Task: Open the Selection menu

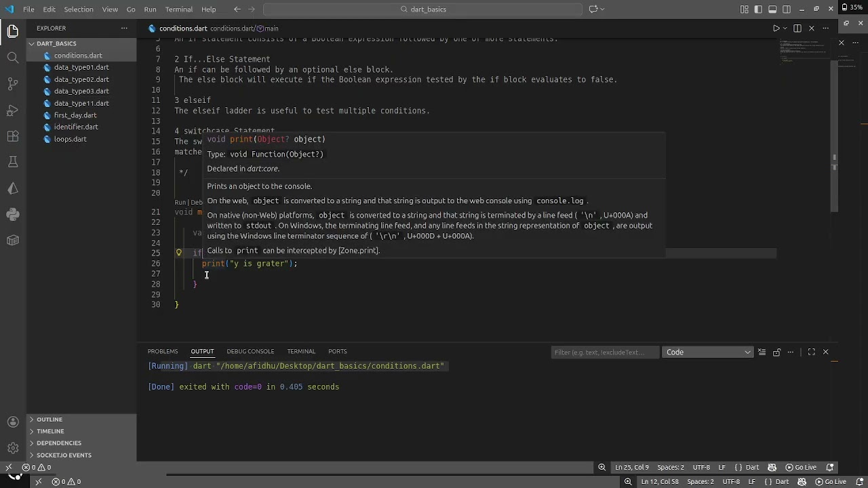Action: (x=79, y=9)
